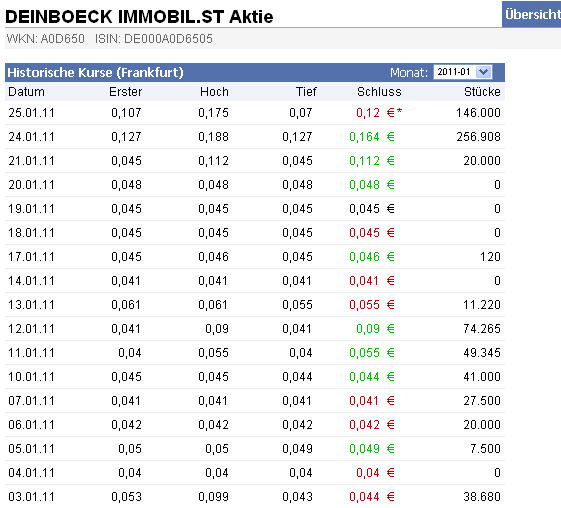Select the date 19.01.11
Viewport: 561px width, 508px height.
[31, 209]
